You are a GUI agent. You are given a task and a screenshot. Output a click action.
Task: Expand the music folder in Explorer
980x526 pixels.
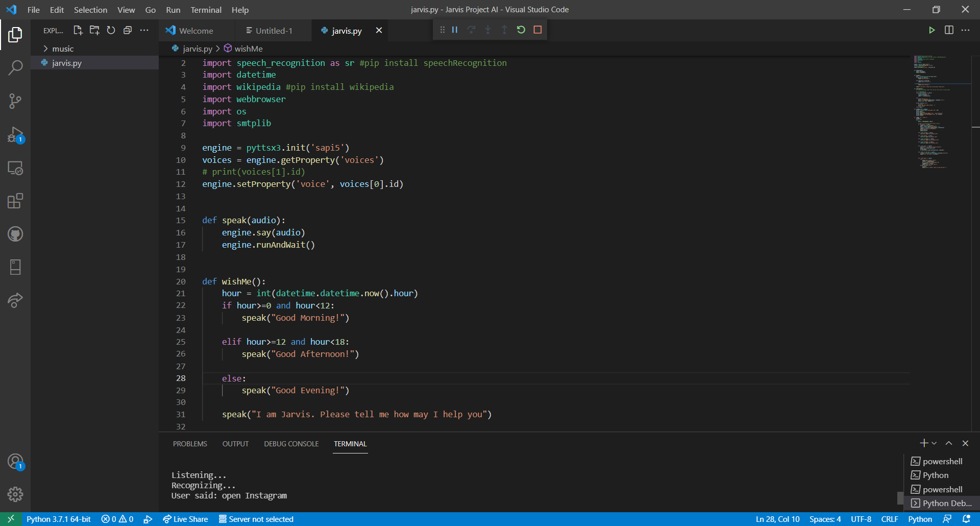click(63, 48)
